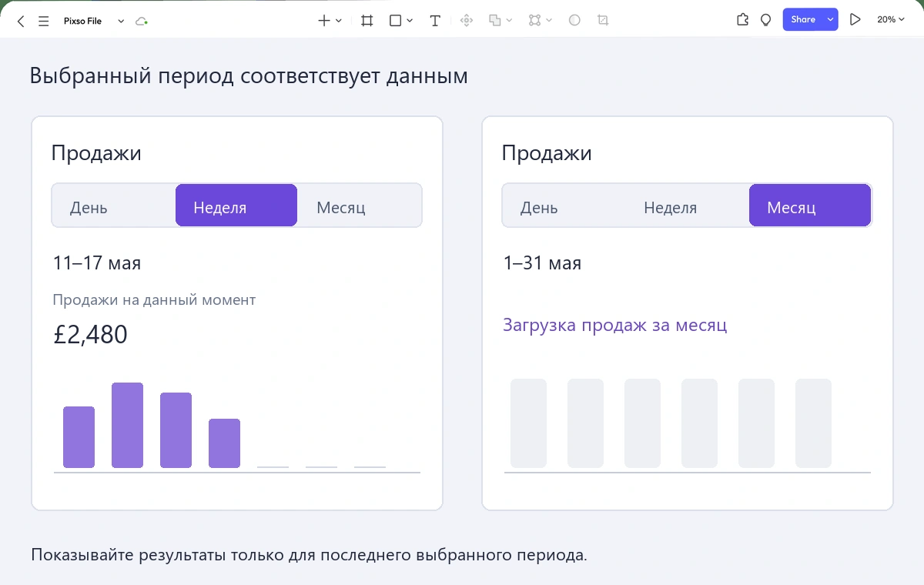Select Месяц tab in right card
The height and width of the screenshot is (585, 924).
[x=810, y=206]
